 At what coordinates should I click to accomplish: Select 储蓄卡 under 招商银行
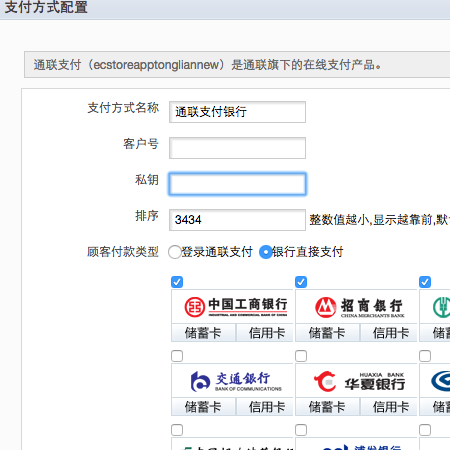(327, 333)
